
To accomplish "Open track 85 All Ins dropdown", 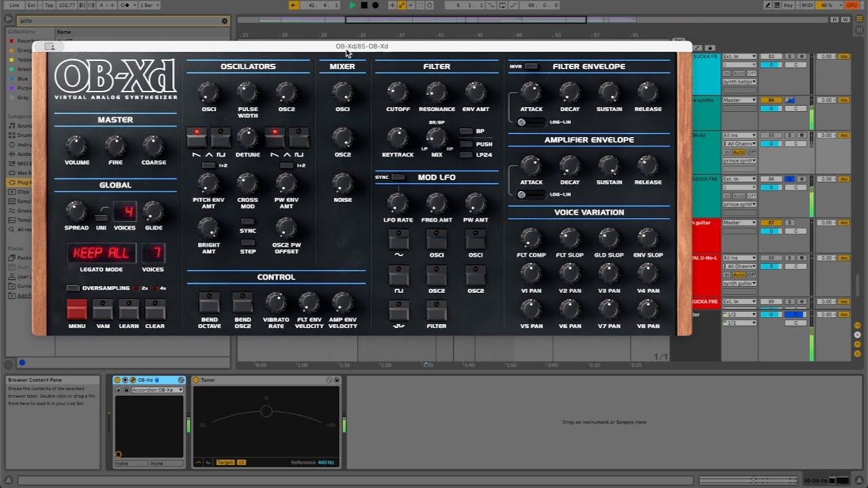I will click(x=739, y=136).
